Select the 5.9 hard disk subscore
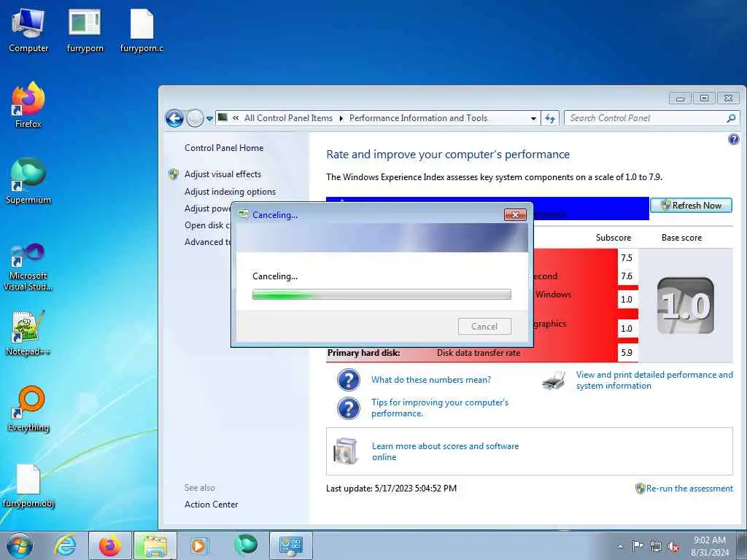This screenshot has height=560, width=747. point(627,353)
